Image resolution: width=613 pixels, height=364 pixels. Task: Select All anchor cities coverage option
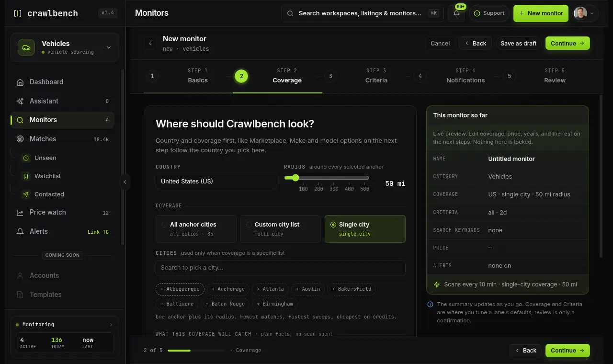196,229
